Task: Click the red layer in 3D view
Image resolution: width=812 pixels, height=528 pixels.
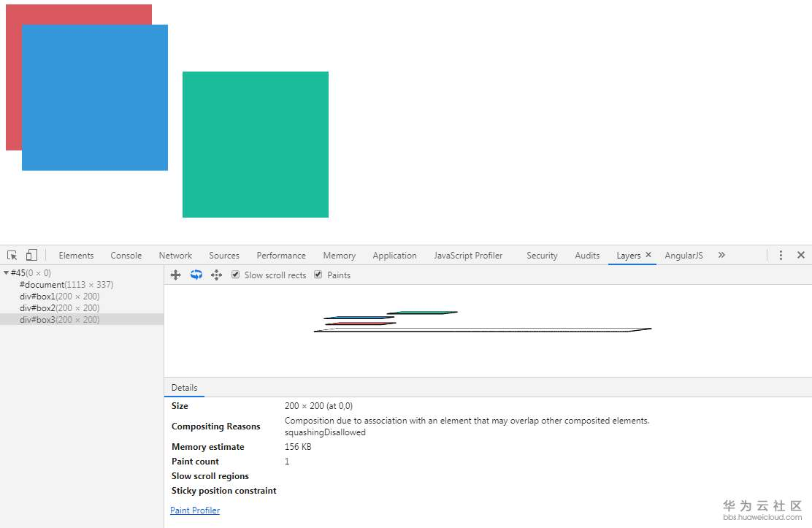Action: click(x=361, y=324)
